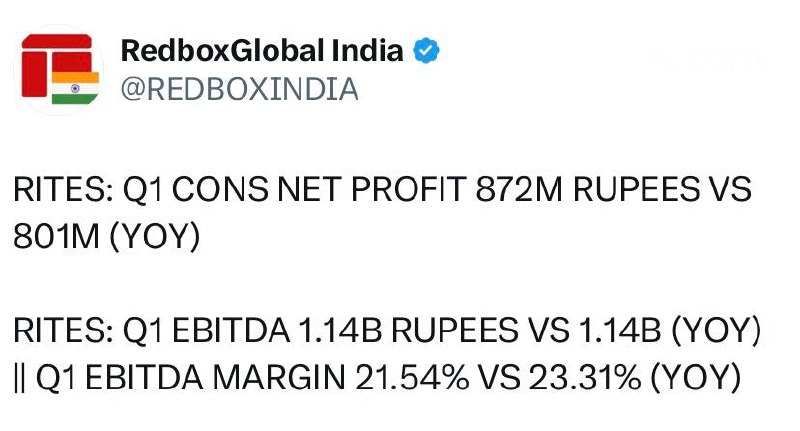The width and height of the screenshot is (800, 431).
Task: Open the RedboxGlobal India display name
Action: [262, 50]
